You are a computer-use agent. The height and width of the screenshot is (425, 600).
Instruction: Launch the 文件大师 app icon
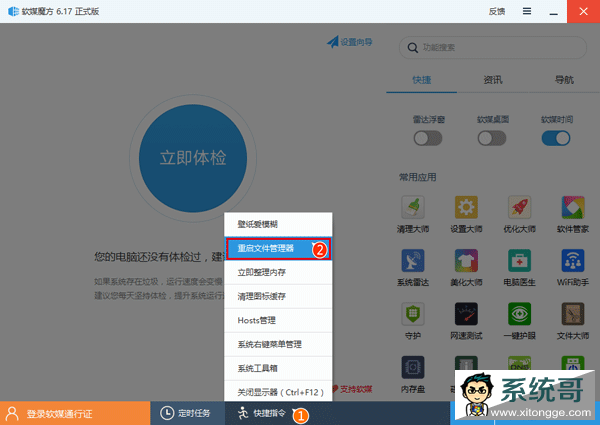tap(573, 314)
